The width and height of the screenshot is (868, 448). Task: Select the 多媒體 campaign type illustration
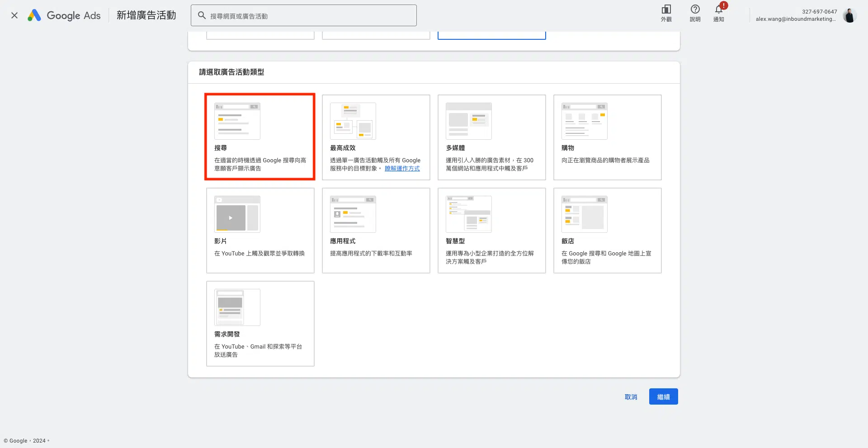coord(468,121)
